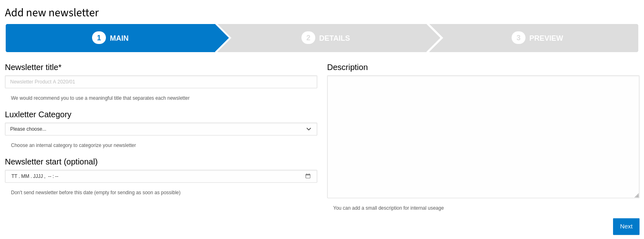Switch to the PREVIEW wizard step
Viewport: 644px width, 239px height.
point(537,38)
